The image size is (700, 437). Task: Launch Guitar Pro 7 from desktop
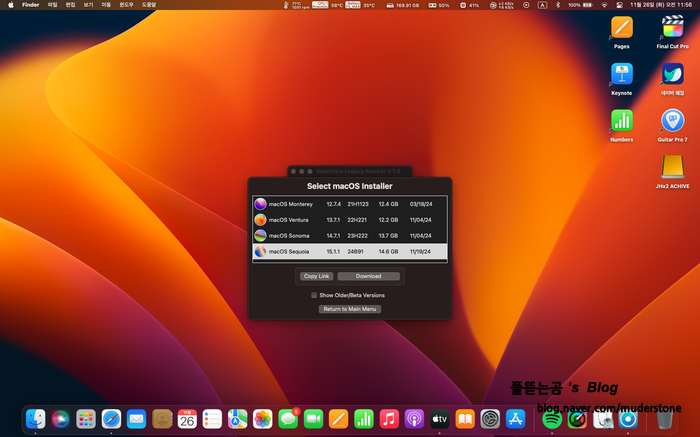672,121
